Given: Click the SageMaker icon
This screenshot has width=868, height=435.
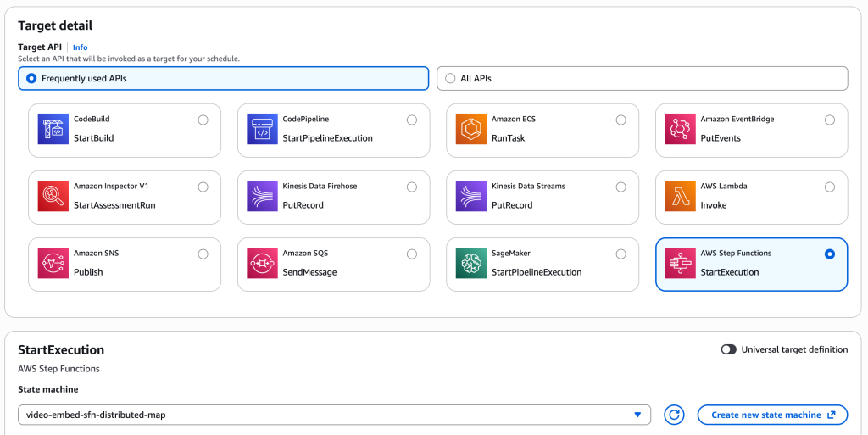Looking at the screenshot, I should tap(470, 263).
